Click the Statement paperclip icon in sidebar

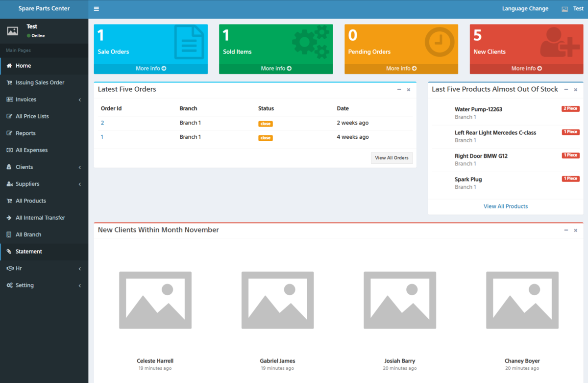pyautogui.click(x=9, y=251)
